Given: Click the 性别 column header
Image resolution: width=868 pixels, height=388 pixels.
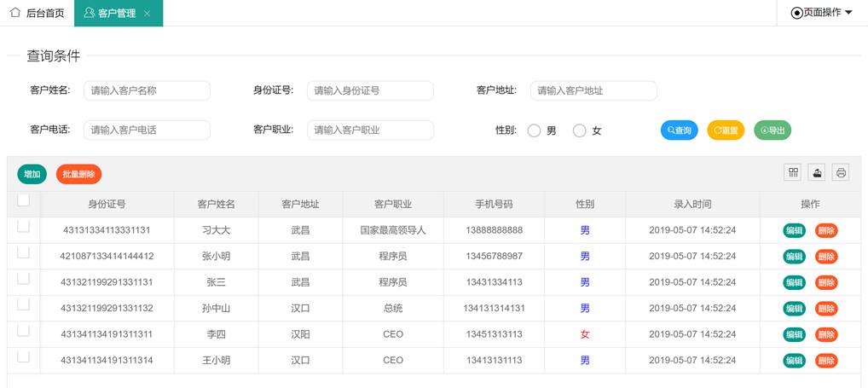Looking at the screenshot, I should tap(585, 205).
